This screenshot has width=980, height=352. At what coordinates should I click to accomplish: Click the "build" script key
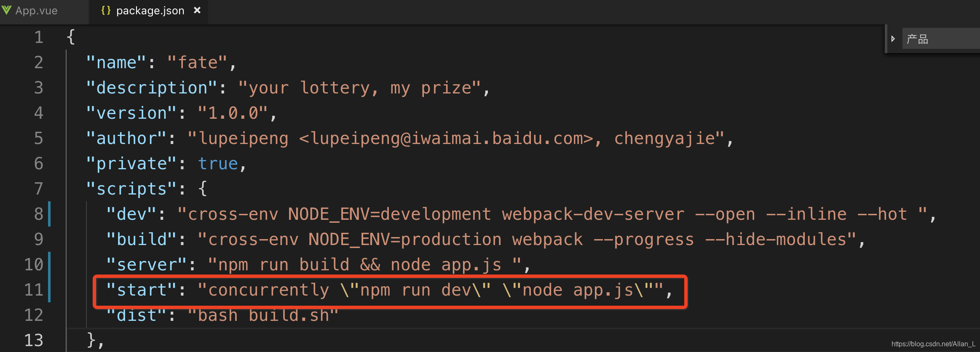tap(142, 240)
